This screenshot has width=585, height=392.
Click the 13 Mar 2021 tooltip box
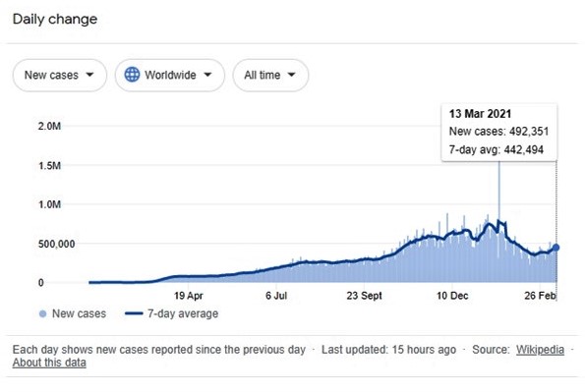(499, 133)
